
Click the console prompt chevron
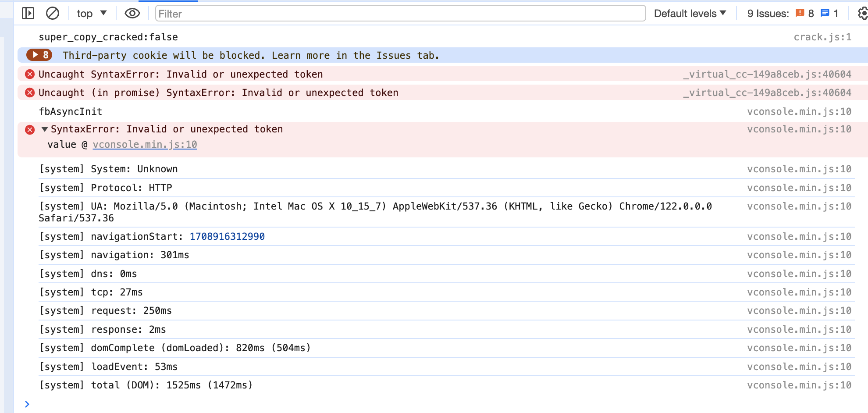point(27,404)
